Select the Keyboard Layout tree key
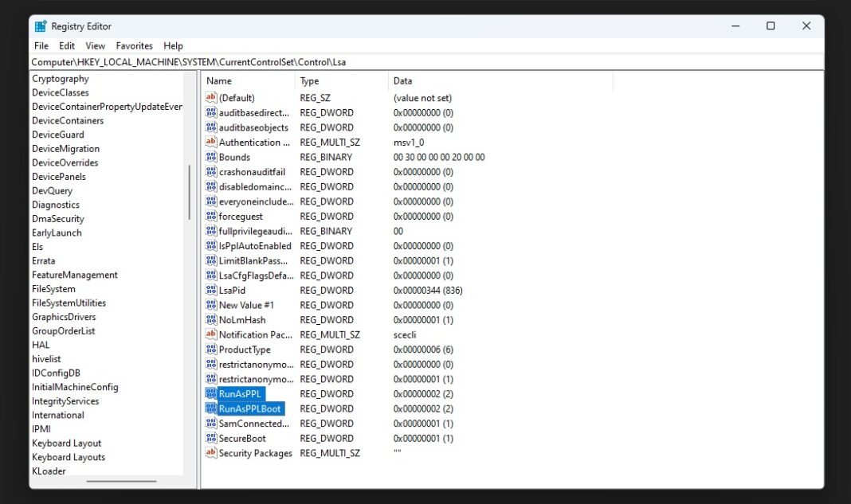 tap(66, 443)
